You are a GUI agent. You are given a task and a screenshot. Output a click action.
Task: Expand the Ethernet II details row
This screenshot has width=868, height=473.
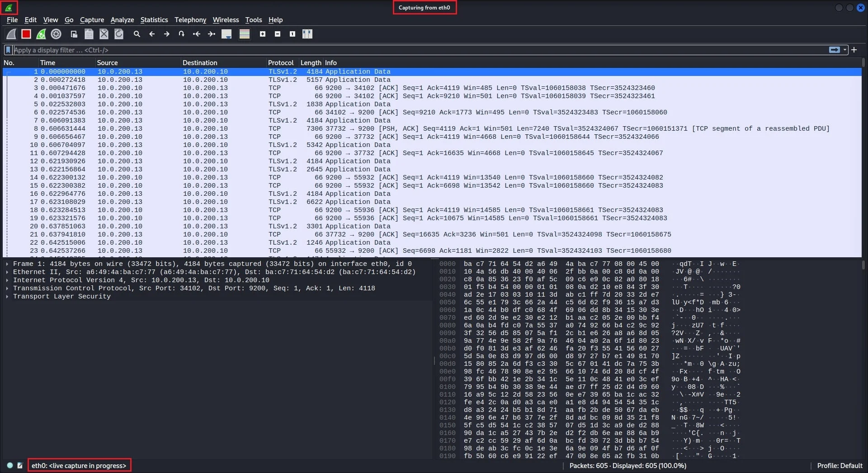(x=7, y=272)
